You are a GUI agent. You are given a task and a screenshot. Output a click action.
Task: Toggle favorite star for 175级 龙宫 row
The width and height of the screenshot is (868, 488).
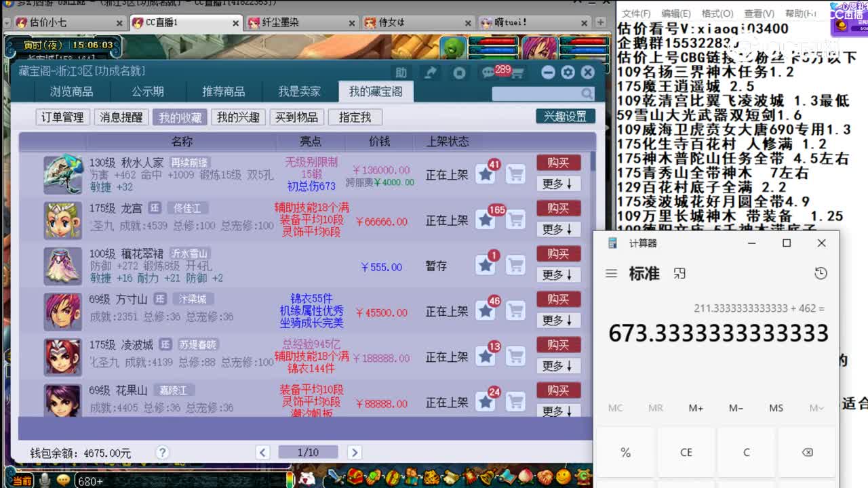[x=486, y=220]
